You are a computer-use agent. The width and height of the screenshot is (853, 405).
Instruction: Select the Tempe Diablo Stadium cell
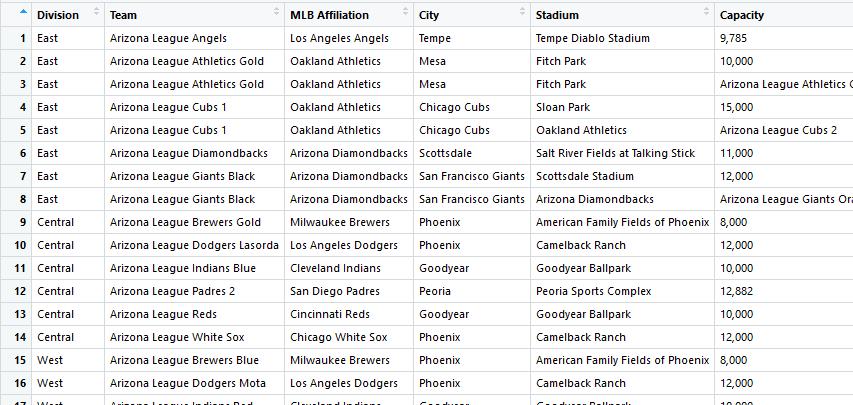pyautogui.click(x=592, y=38)
